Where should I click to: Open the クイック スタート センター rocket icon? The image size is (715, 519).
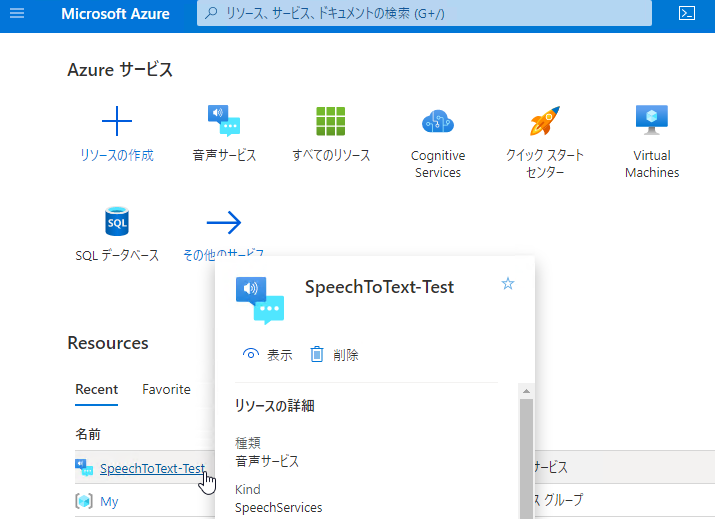point(544,121)
